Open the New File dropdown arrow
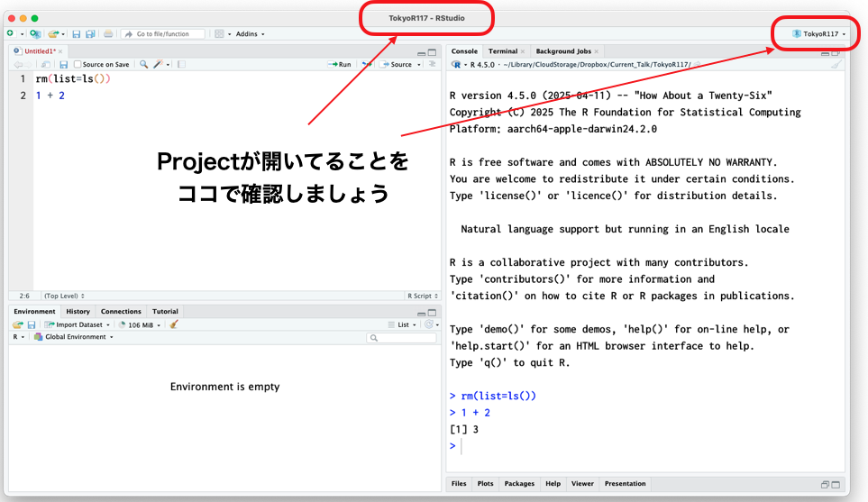 (23, 34)
